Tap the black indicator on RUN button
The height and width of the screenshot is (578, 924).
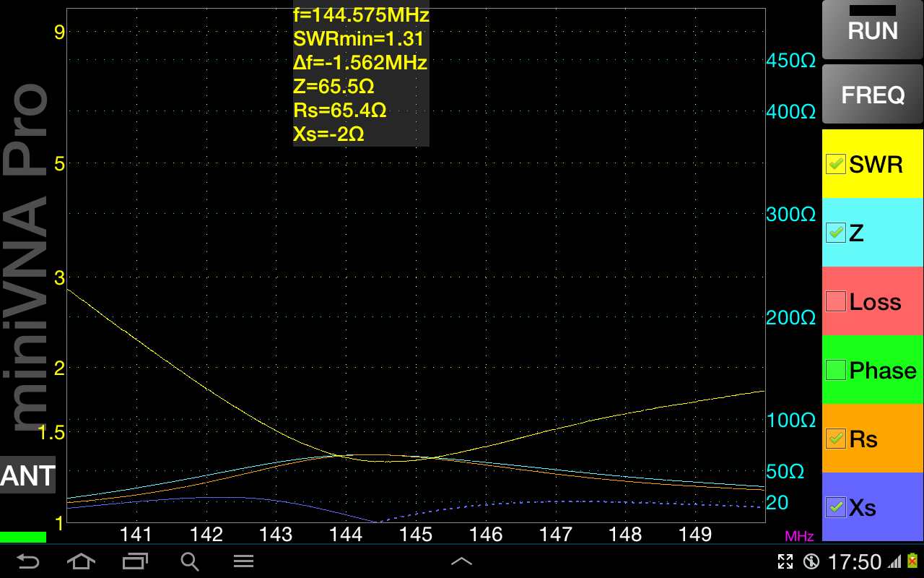(x=873, y=10)
